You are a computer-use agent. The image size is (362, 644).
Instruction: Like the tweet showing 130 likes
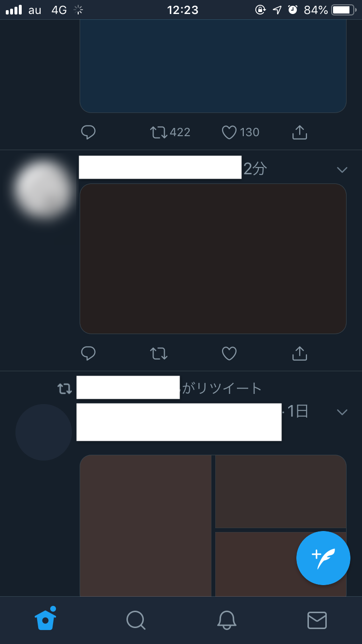[x=229, y=132]
